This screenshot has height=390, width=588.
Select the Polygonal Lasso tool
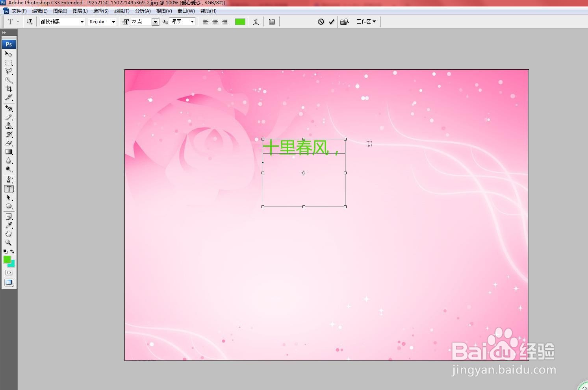[9, 71]
